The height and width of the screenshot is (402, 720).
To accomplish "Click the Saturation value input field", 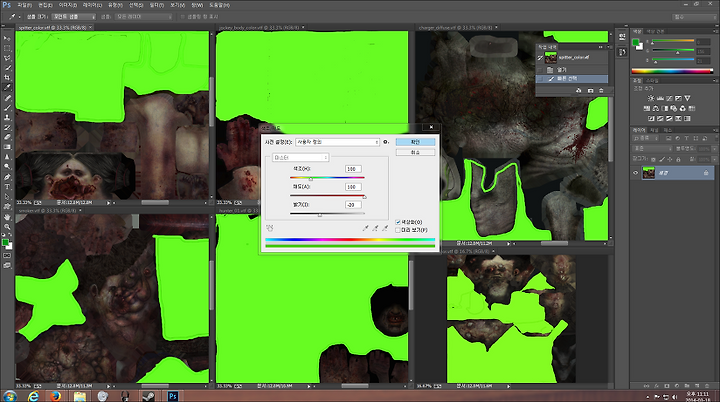I will coord(353,187).
